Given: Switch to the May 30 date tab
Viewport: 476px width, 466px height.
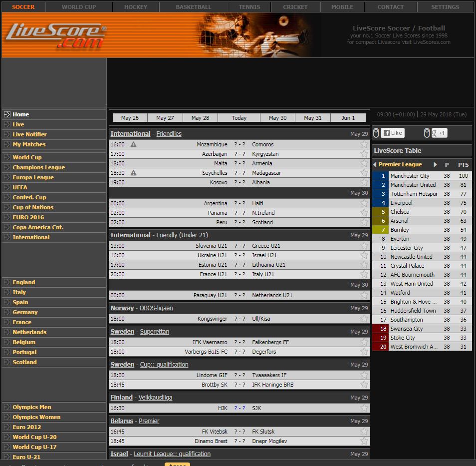Looking at the screenshot, I should [x=278, y=117].
